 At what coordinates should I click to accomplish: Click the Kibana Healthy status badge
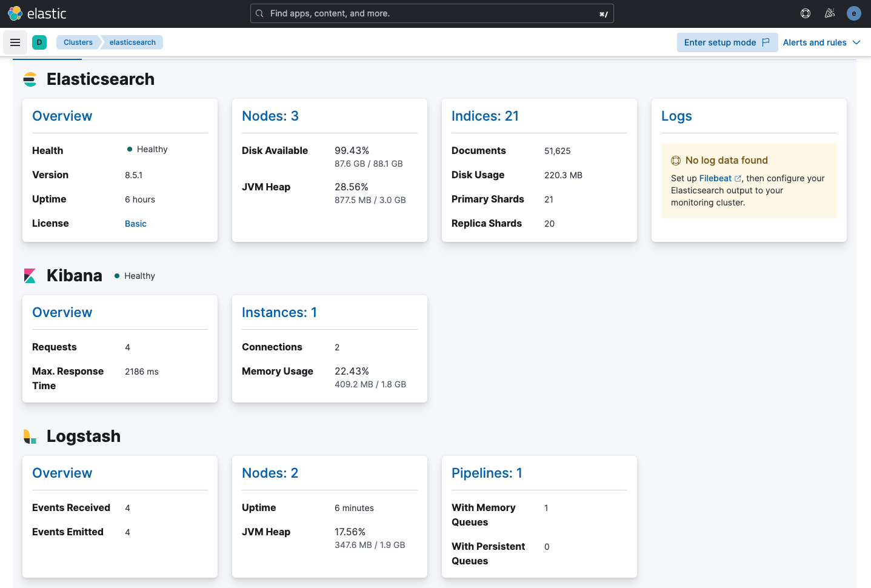pyautogui.click(x=135, y=276)
